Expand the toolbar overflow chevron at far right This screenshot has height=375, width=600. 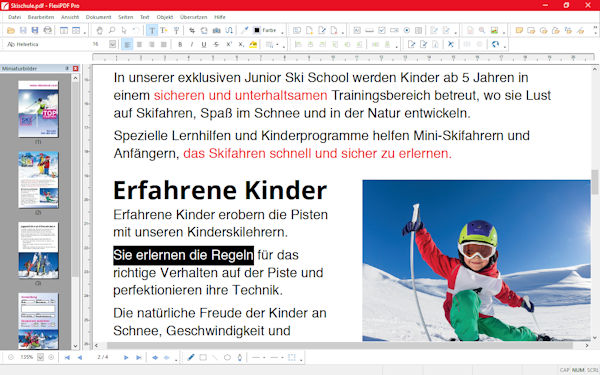(595, 30)
